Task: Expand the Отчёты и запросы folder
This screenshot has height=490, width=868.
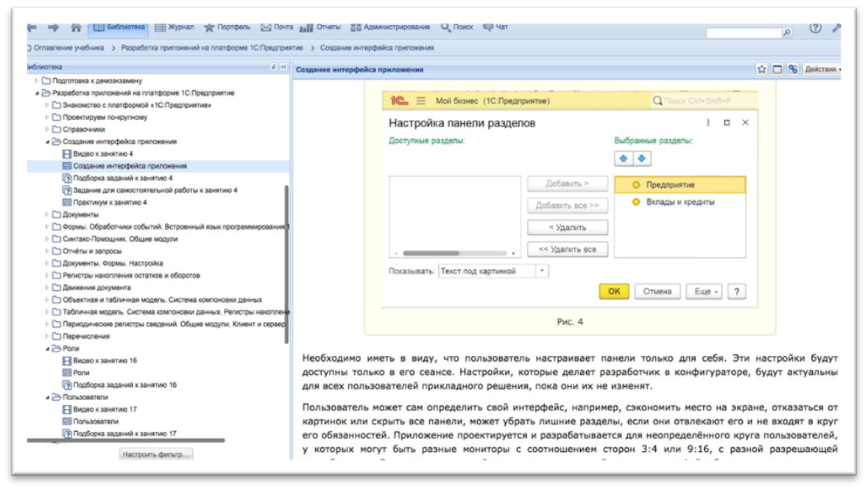Action: (47, 251)
